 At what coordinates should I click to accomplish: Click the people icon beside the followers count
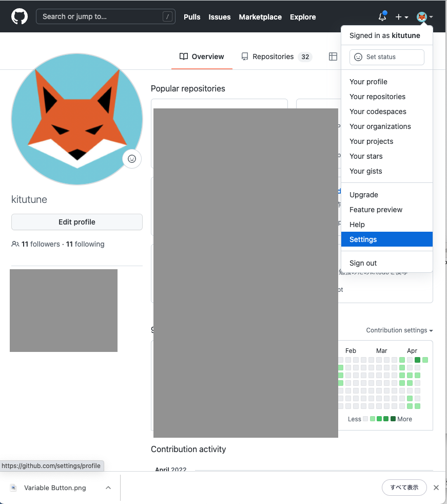15,244
